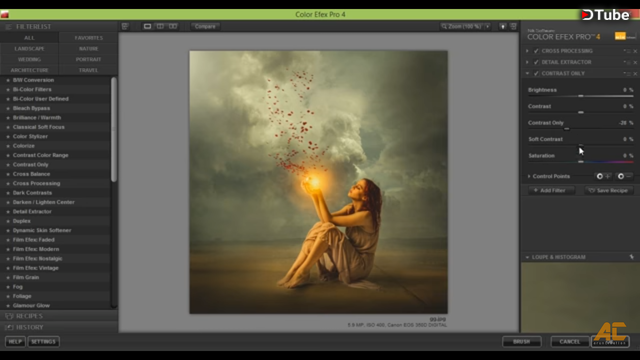640x360 pixels.
Task: Favorite the Bleach Bypass filter star
Action: 8,109
